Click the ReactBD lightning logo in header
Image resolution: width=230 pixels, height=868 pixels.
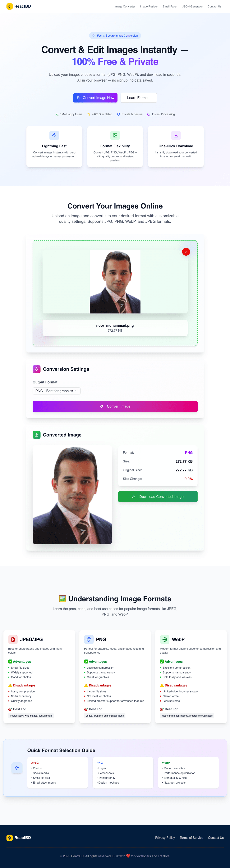(9, 6)
